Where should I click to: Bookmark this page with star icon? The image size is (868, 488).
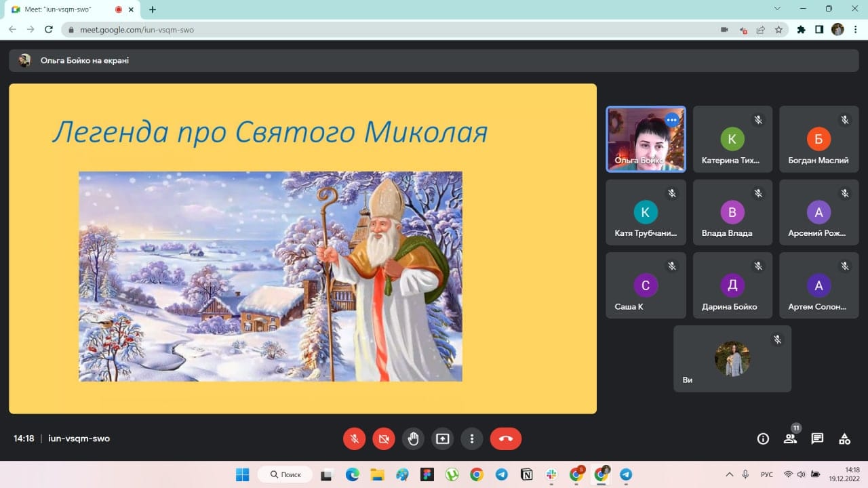pos(778,30)
